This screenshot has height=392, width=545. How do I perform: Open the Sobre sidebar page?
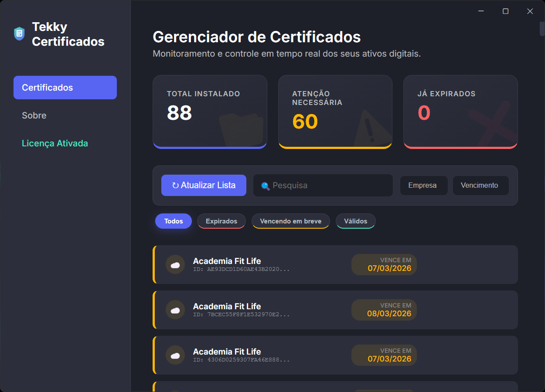65,115
